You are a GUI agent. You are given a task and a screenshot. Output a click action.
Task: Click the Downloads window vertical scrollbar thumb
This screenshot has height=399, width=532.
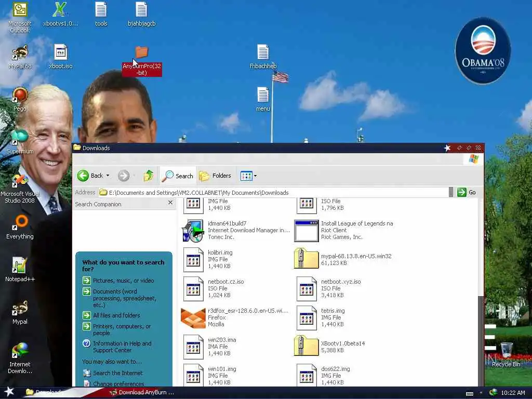pyautogui.click(x=481, y=341)
